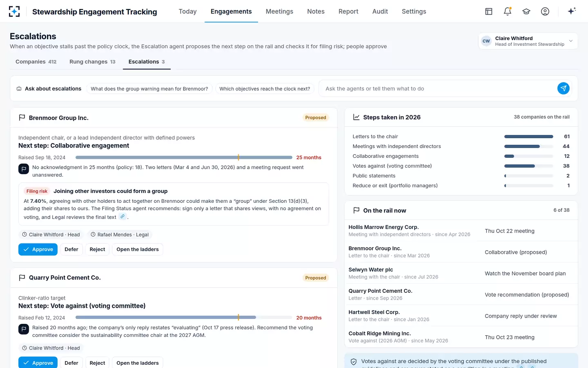Open the notifications bell
This screenshot has width=588, height=368.
pos(508,11)
